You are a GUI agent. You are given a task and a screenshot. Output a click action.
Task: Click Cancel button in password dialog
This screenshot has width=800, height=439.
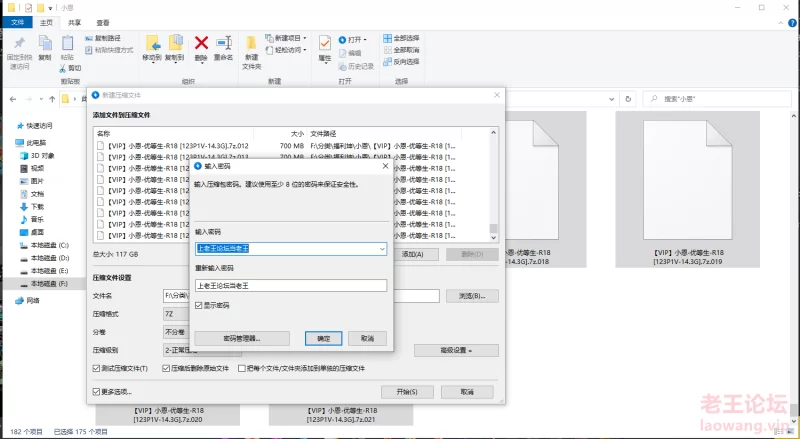click(x=367, y=338)
